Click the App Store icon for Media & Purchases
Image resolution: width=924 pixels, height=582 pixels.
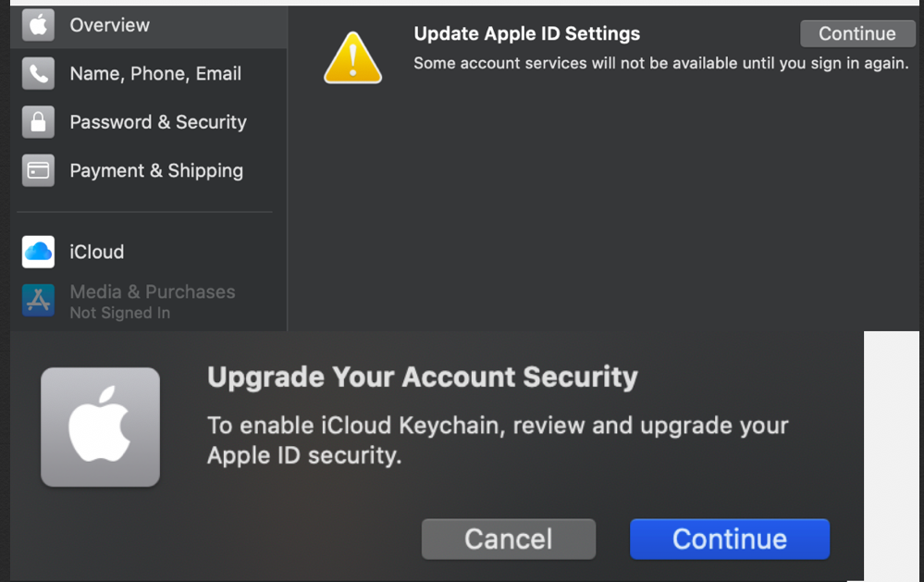pos(38,301)
